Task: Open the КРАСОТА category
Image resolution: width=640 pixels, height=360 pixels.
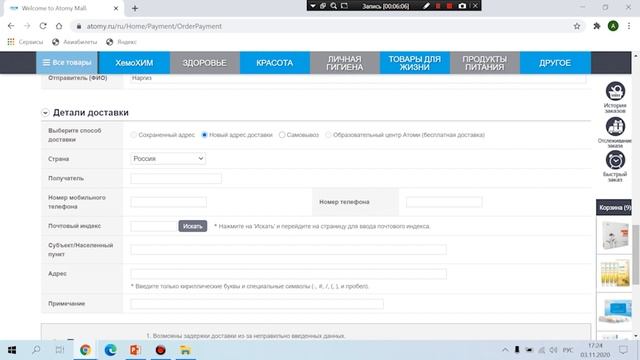Action: tap(275, 63)
